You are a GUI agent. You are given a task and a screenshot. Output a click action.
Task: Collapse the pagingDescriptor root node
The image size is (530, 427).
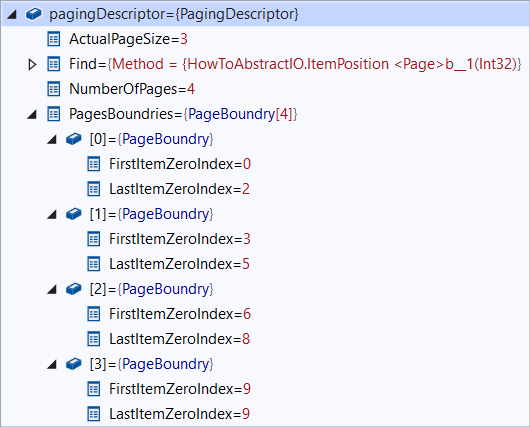[12, 15]
